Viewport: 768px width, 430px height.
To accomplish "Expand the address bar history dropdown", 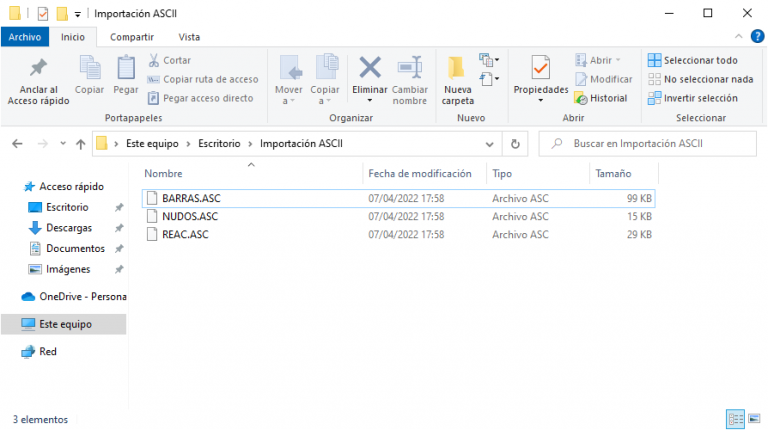I will pyautogui.click(x=489, y=144).
